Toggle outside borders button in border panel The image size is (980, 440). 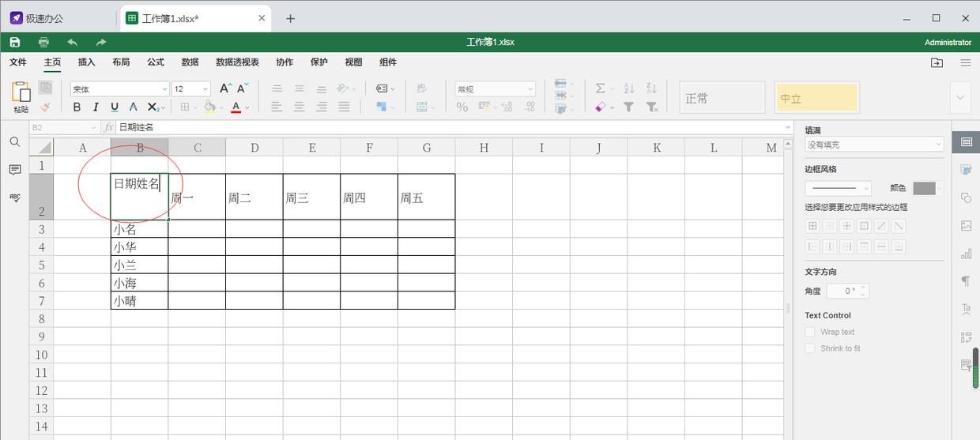[x=864, y=226]
